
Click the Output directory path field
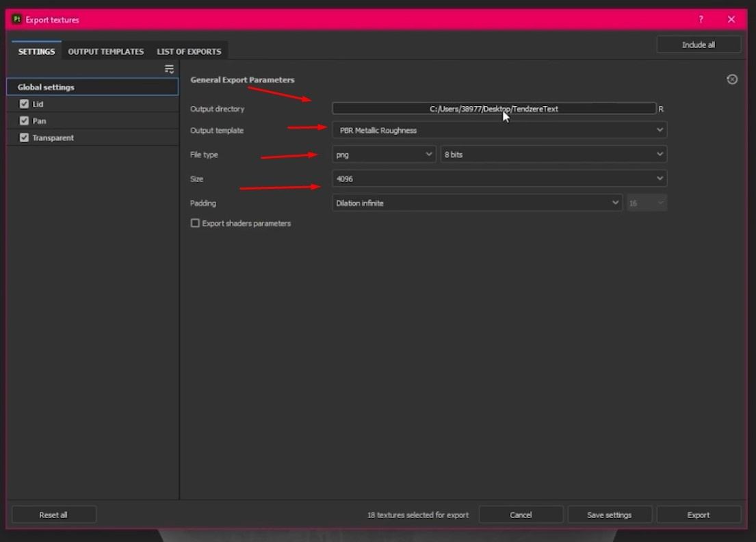click(x=494, y=109)
